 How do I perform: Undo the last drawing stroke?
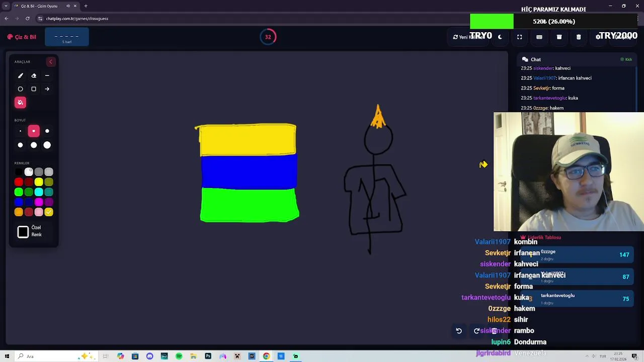point(459,331)
